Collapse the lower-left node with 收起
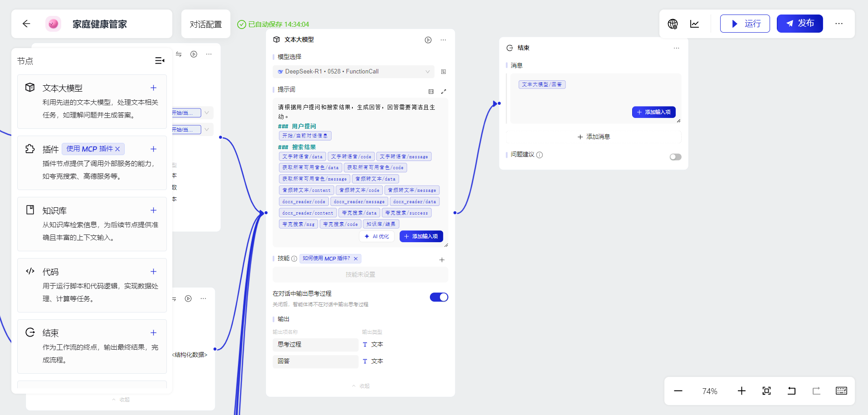The image size is (868, 415). pyautogui.click(x=121, y=400)
